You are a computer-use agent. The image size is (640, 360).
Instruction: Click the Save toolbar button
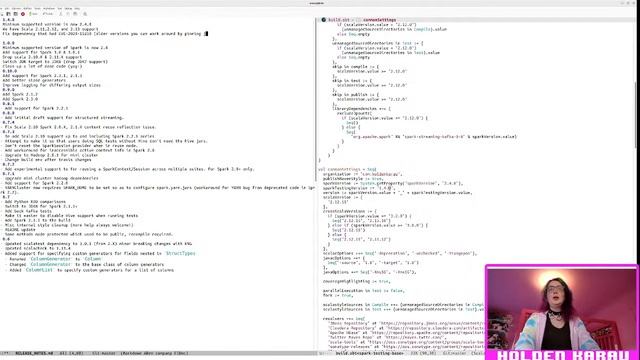[x=33, y=14]
